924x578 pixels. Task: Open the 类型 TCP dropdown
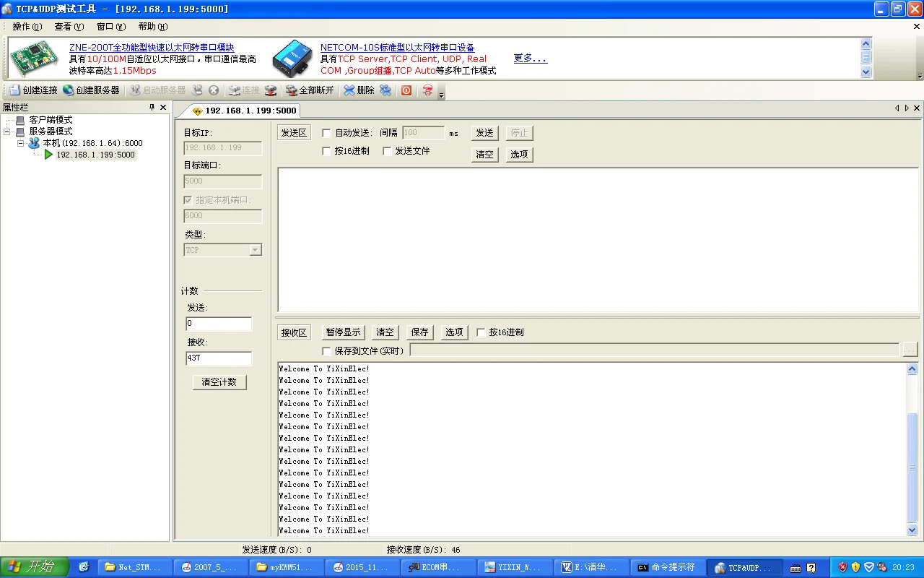click(255, 250)
